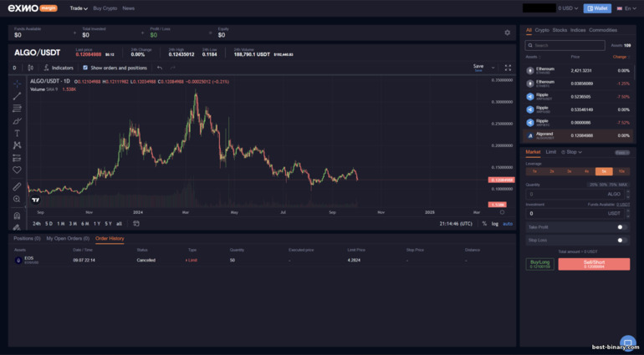
Task: Open the News link
Action: [128, 8]
